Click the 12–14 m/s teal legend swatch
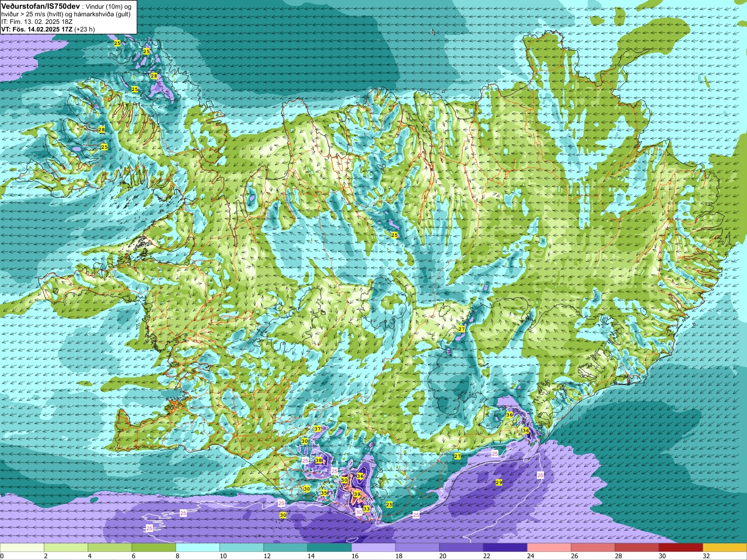The width and height of the screenshot is (747, 560). click(285, 548)
